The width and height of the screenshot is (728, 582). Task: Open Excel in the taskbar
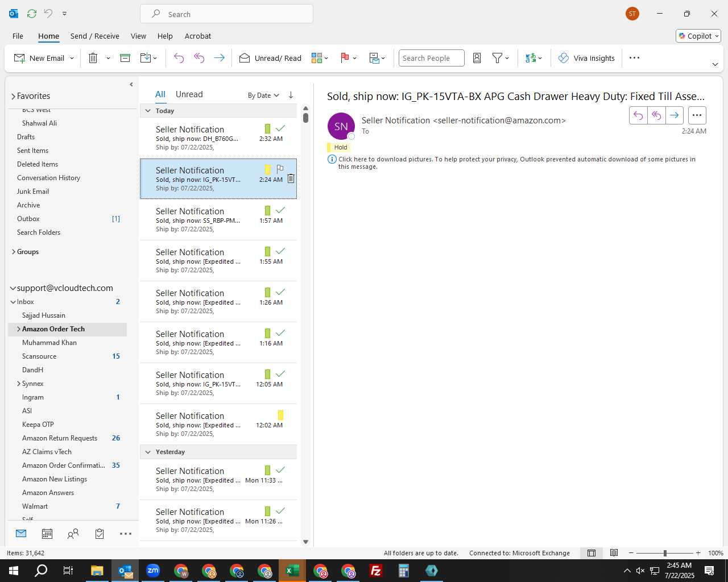coord(292,571)
